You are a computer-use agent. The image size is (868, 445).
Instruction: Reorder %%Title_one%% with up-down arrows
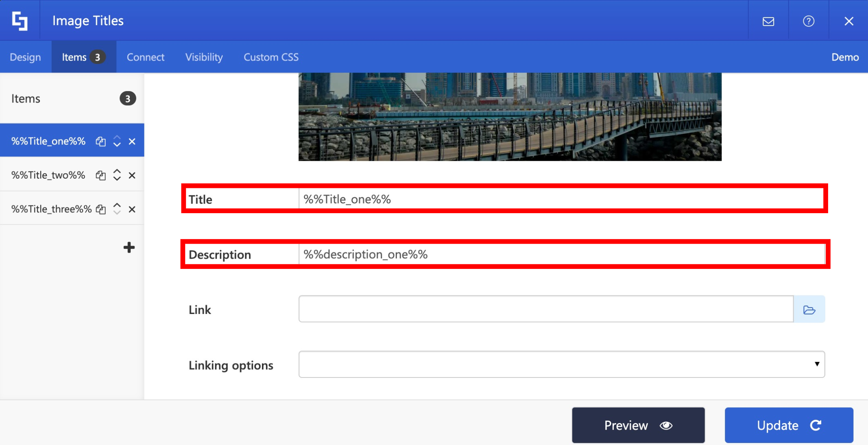117,141
